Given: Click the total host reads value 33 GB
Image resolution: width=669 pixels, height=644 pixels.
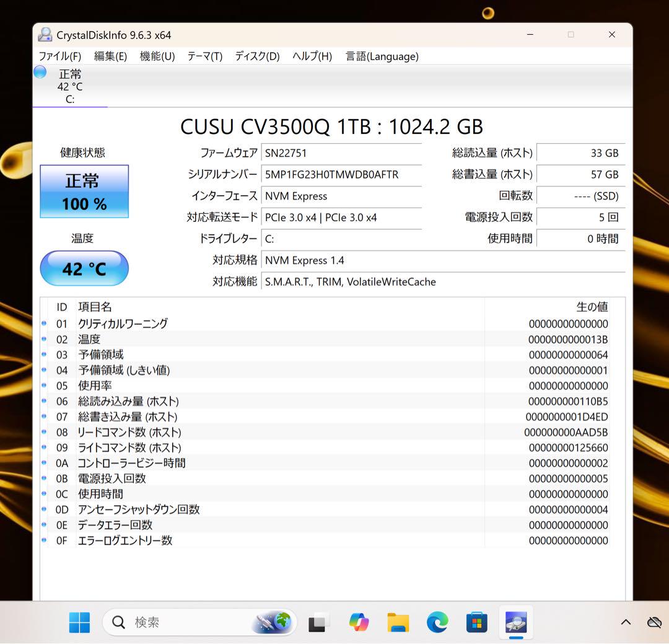Looking at the screenshot, I should (x=581, y=153).
